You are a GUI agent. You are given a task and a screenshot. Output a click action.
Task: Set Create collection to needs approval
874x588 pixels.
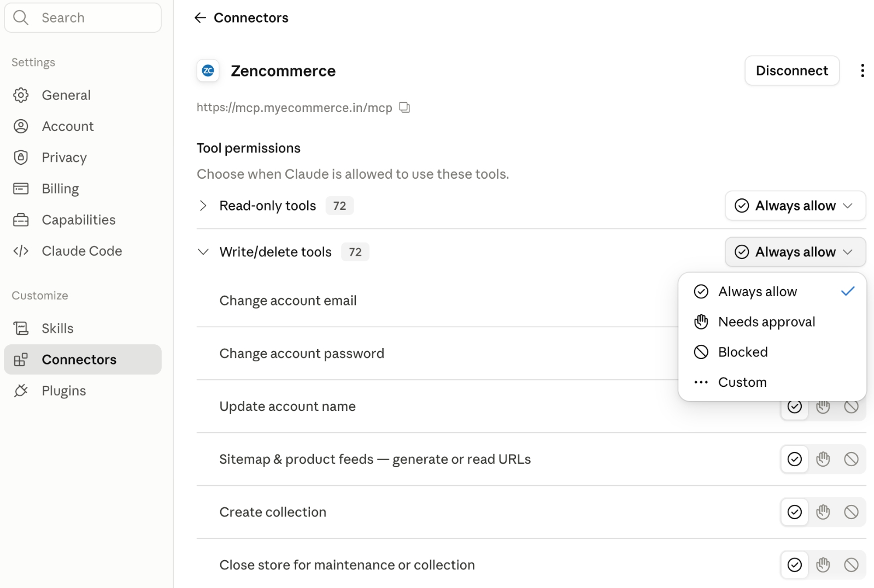pos(823,512)
